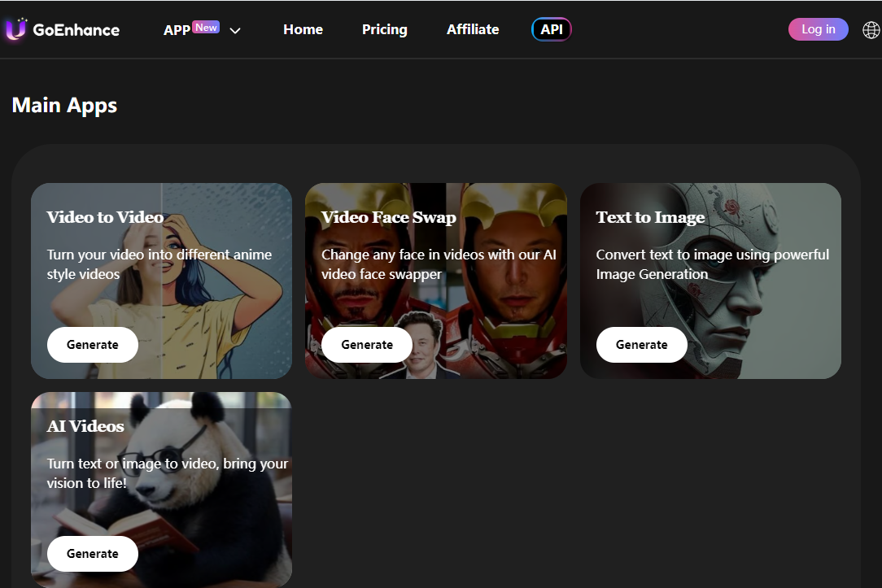
Task: Generate under Text to Image
Action: [642, 345]
